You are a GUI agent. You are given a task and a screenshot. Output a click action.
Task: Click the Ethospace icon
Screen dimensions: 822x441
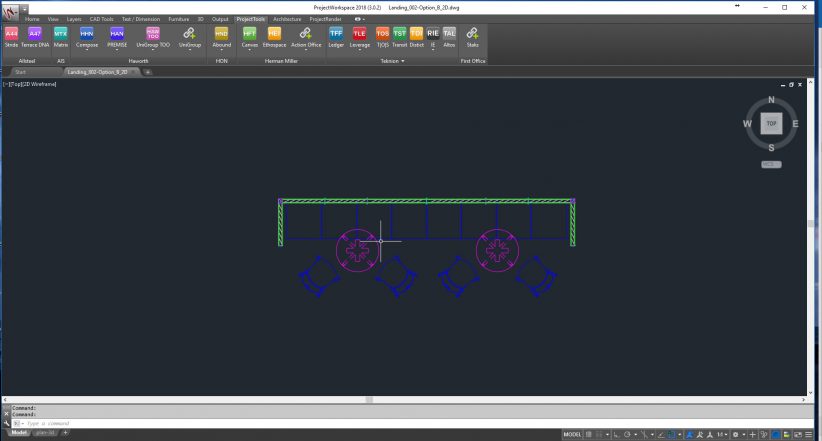point(274,36)
